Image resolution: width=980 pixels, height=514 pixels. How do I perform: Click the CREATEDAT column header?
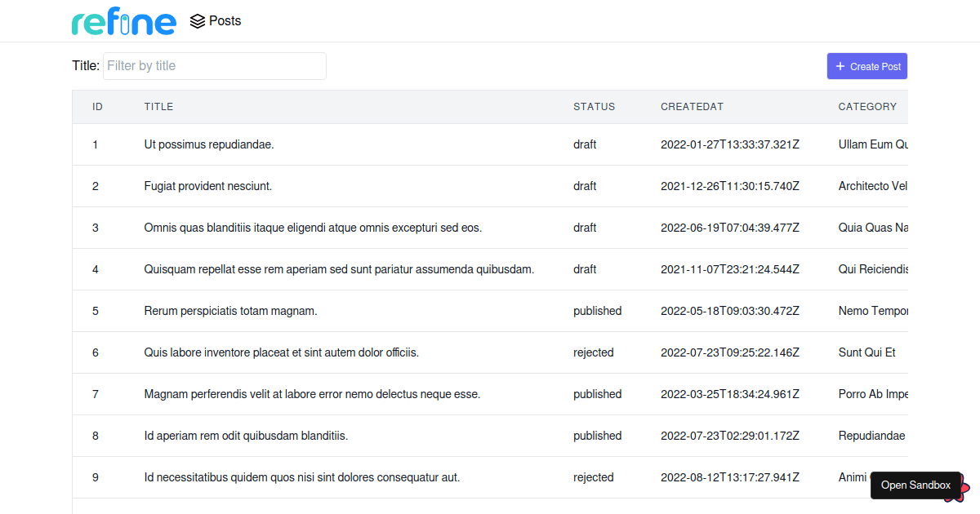(692, 107)
